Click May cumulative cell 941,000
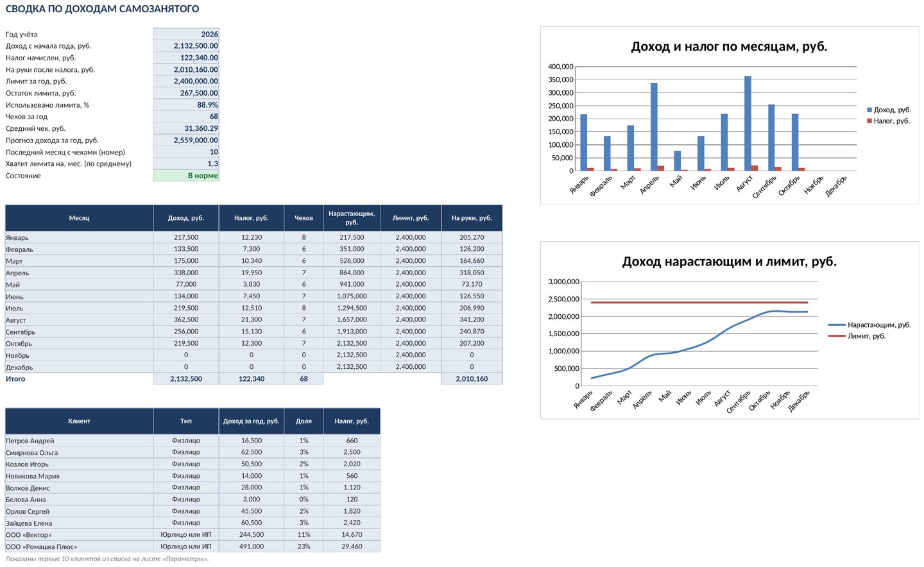This screenshot has height=567, width=924. click(352, 284)
